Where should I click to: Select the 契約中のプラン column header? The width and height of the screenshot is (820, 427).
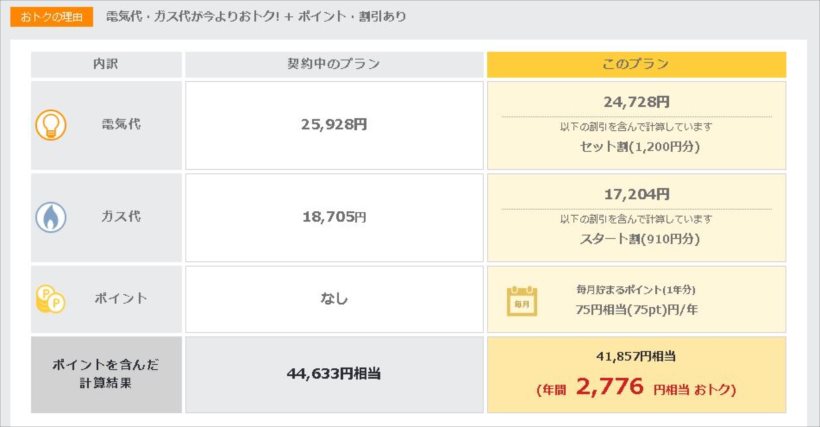click(x=334, y=64)
